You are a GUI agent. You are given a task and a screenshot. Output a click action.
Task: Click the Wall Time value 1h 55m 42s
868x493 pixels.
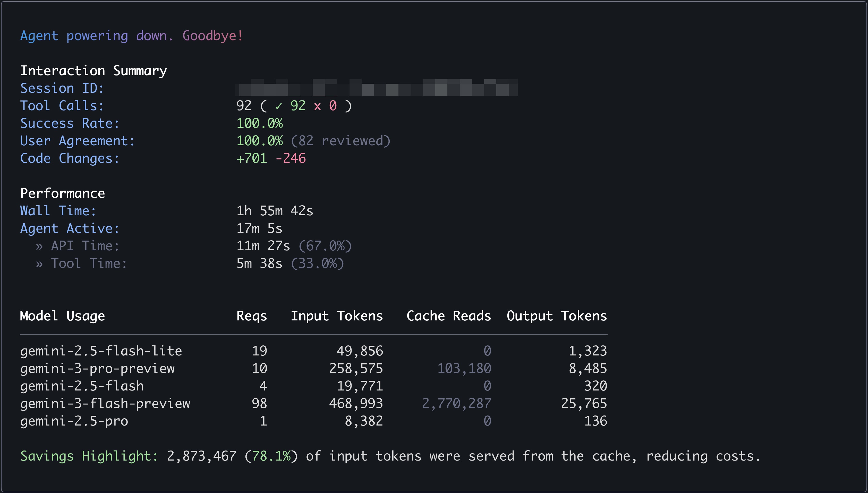click(x=275, y=211)
